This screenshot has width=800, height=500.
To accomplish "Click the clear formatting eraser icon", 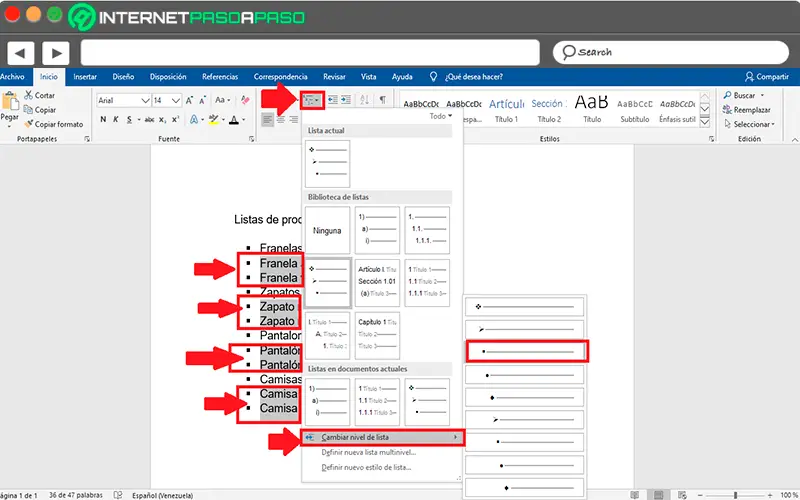I will pos(245,100).
